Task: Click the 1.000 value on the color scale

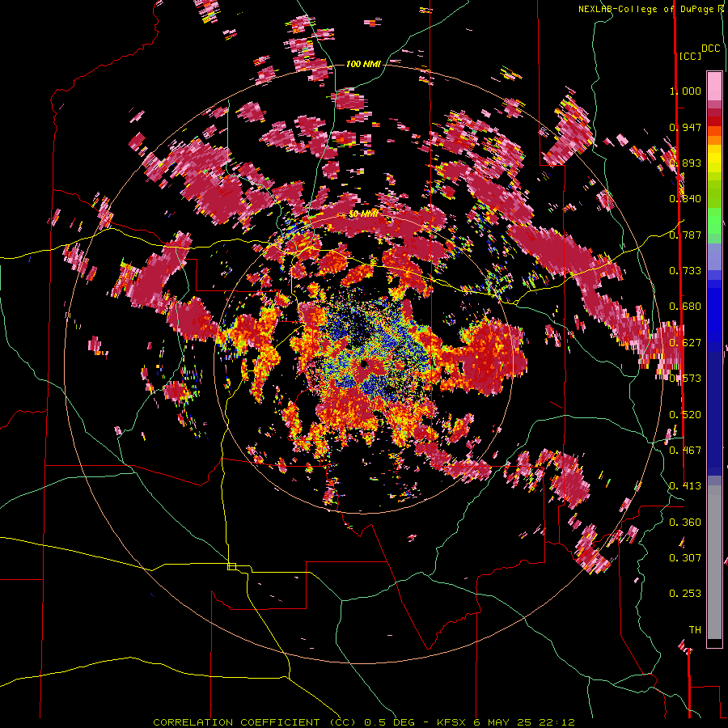Action: click(x=685, y=91)
